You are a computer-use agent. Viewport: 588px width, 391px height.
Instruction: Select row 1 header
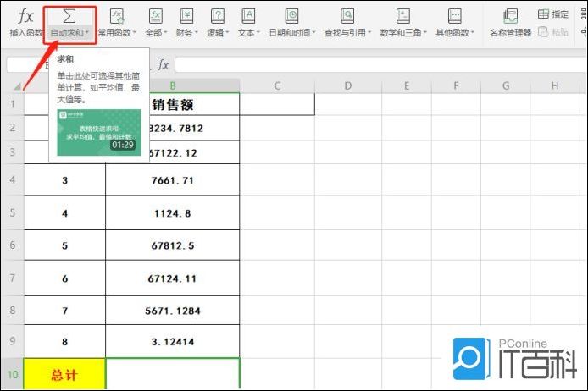[13, 104]
